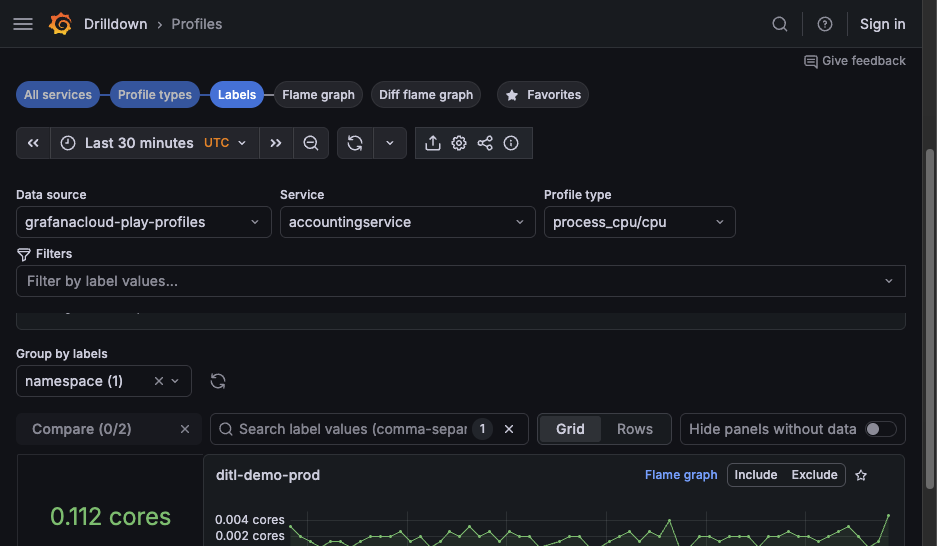The height and width of the screenshot is (546, 937).
Task: Click the Sign in link
Action: 882,24
